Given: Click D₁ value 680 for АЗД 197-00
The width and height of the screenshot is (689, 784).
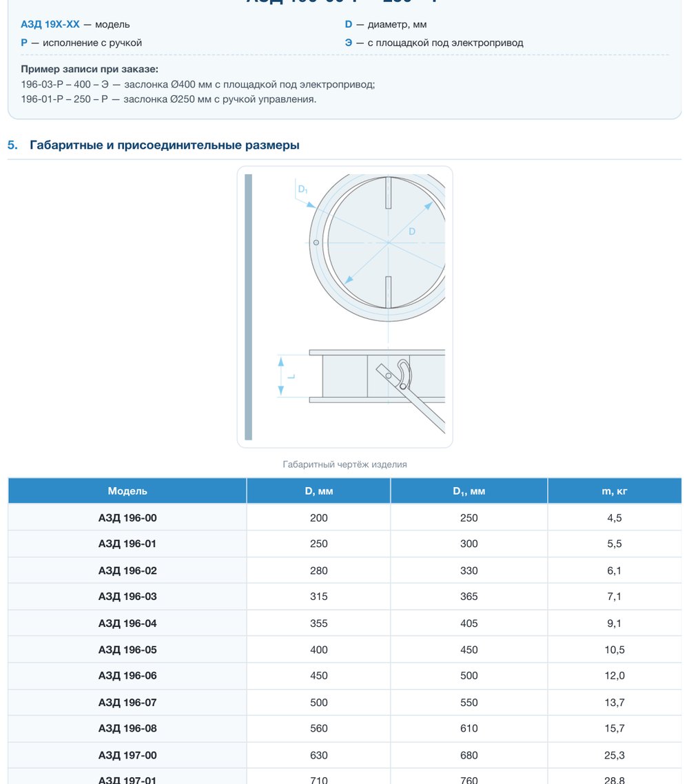Looking at the screenshot, I should click(469, 756).
